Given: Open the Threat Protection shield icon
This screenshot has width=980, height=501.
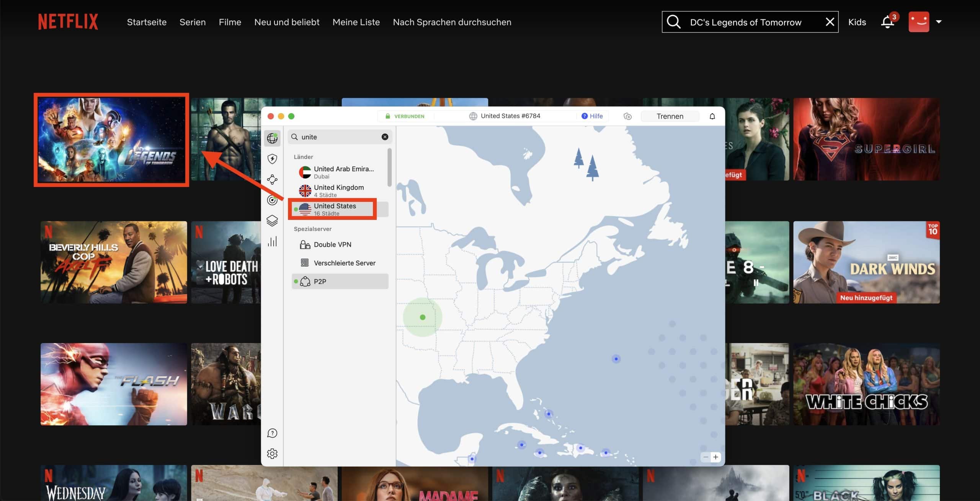Looking at the screenshot, I should [x=272, y=159].
